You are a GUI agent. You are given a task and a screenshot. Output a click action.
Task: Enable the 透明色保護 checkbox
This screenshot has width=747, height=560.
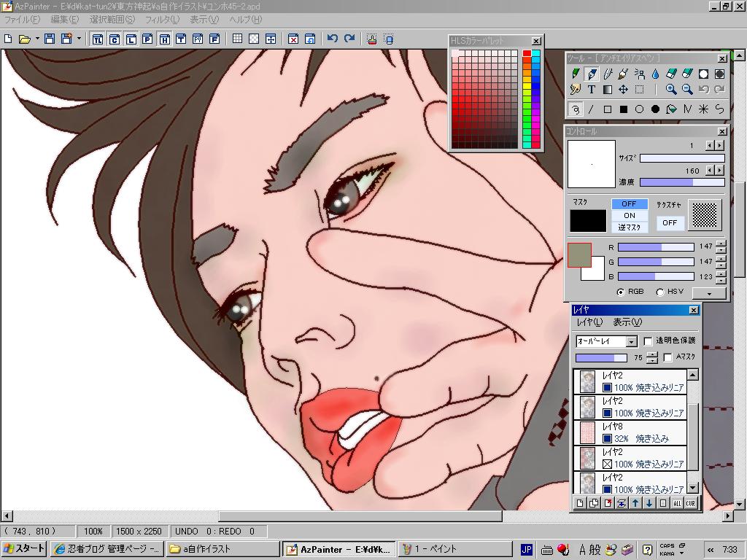pos(648,341)
